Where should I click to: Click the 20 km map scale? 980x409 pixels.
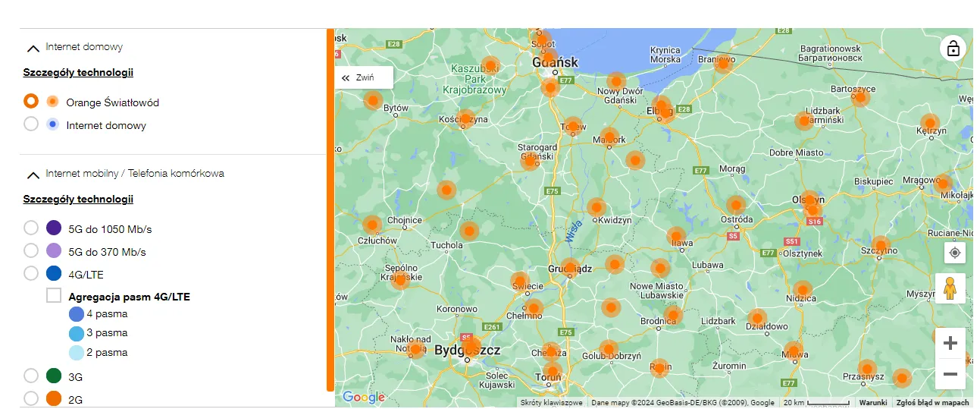816,403
